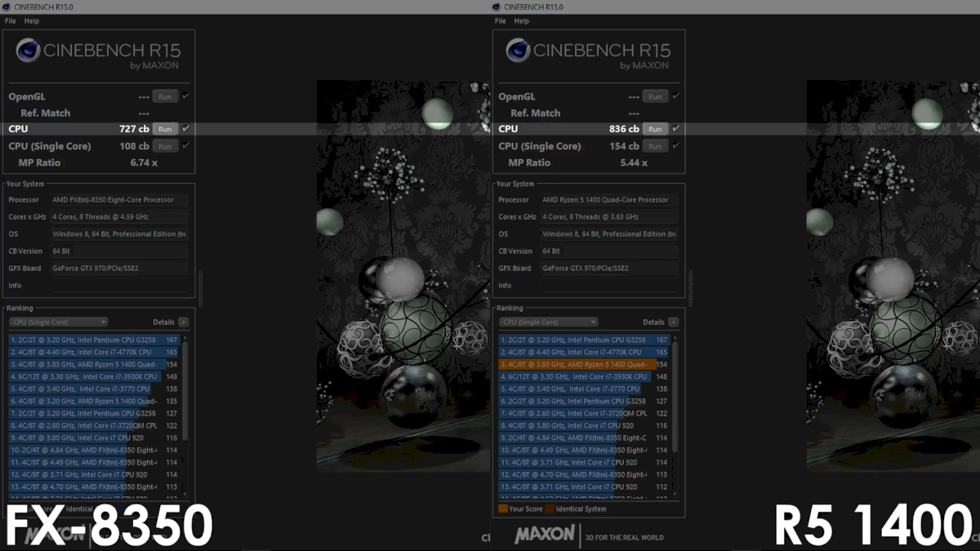Open the CPU (Single Core) ranking dropdown in R5 1400 window
The image size is (980, 551).
[549, 322]
